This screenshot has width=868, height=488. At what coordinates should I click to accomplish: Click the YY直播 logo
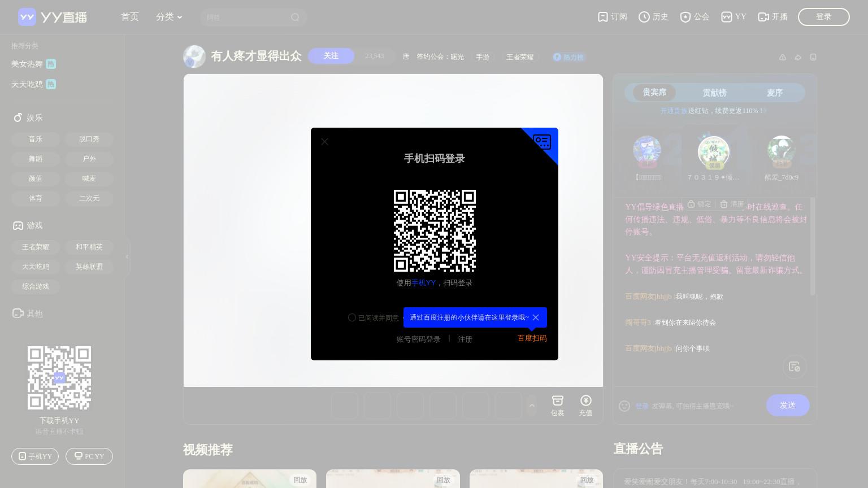pyautogui.click(x=53, y=17)
